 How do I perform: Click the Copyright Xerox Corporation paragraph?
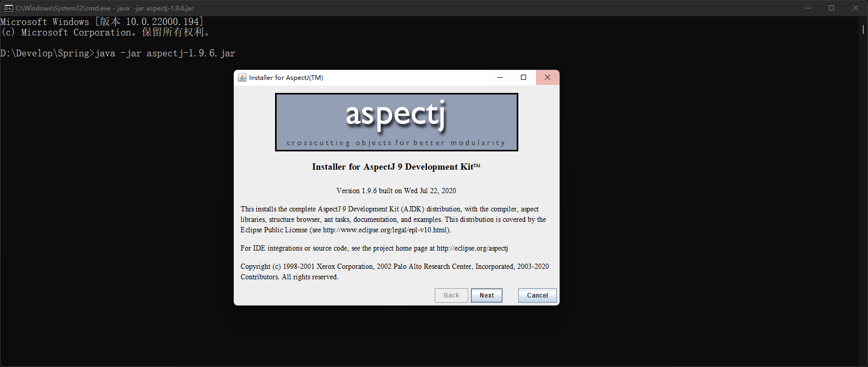pyautogui.click(x=395, y=271)
